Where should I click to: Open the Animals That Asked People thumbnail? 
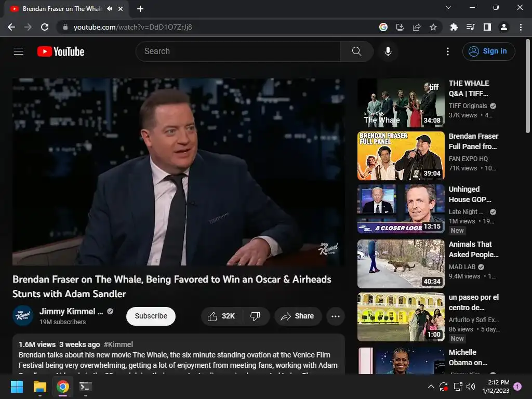tap(401, 264)
